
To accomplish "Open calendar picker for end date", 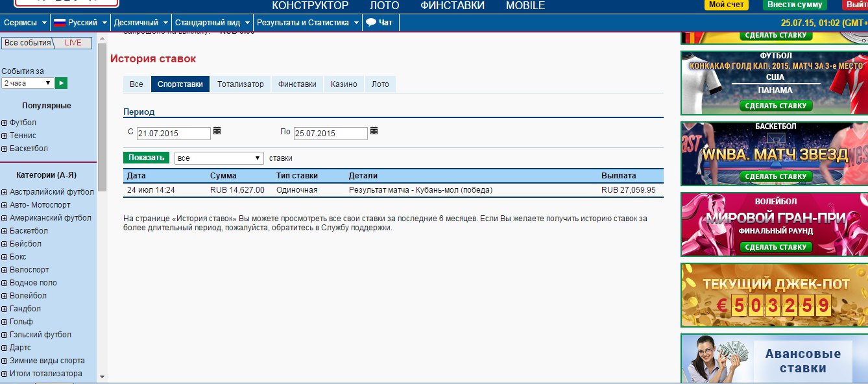I will coord(374,131).
